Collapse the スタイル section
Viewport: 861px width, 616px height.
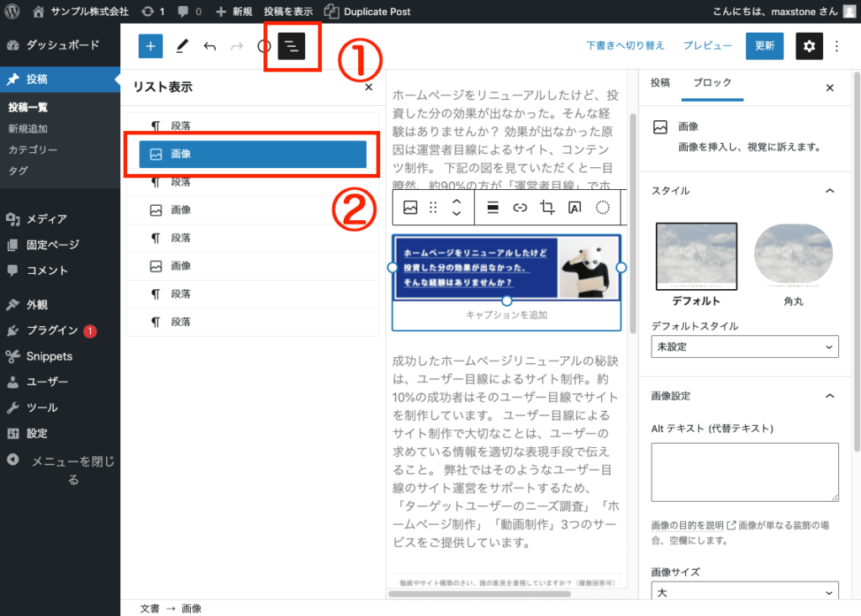click(x=831, y=192)
